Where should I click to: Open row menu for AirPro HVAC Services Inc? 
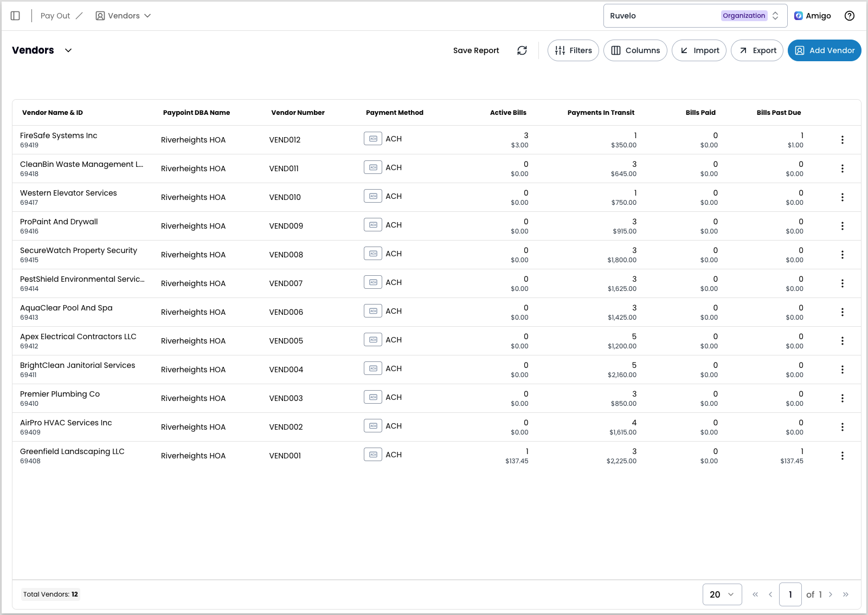843,427
